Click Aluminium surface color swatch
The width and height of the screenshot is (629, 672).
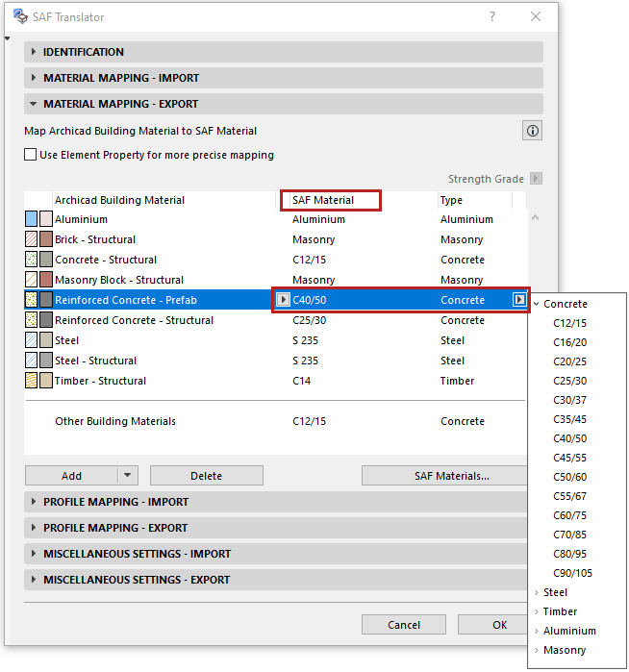click(46, 219)
